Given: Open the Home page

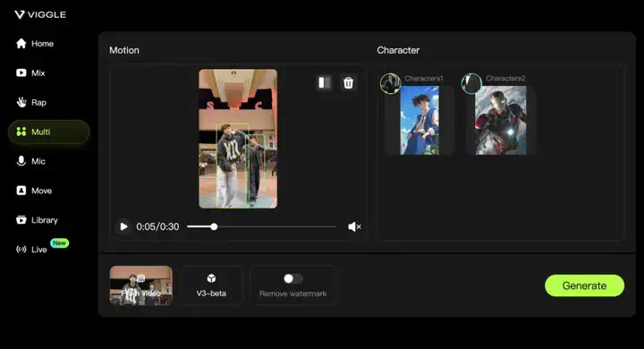Looking at the screenshot, I should coord(35,44).
